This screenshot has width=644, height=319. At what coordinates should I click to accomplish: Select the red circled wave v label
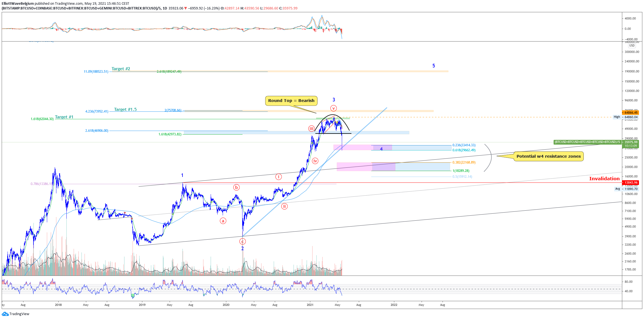pos(333,108)
